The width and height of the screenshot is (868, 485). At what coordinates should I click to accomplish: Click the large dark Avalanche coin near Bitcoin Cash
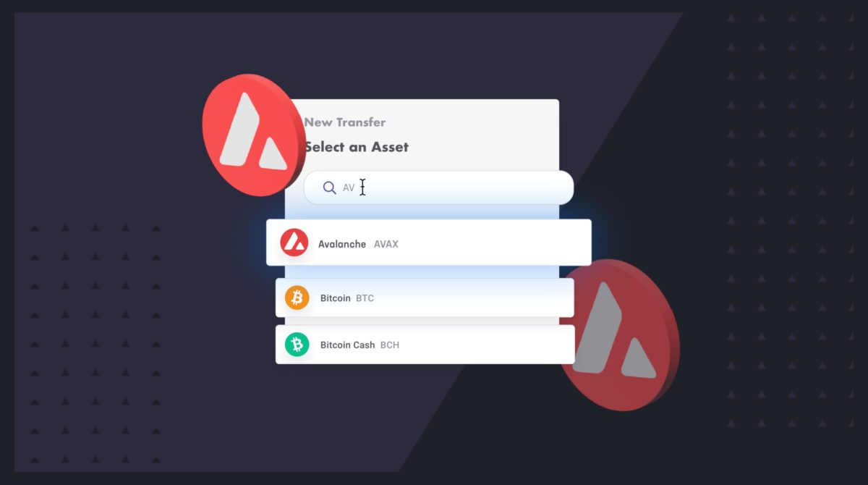pos(619,334)
